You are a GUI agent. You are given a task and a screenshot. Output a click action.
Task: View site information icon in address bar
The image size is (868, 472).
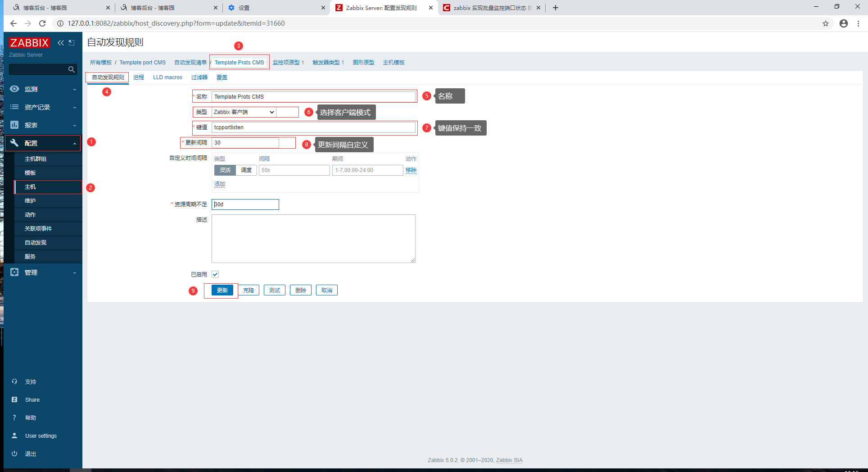pyautogui.click(x=60, y=23)
